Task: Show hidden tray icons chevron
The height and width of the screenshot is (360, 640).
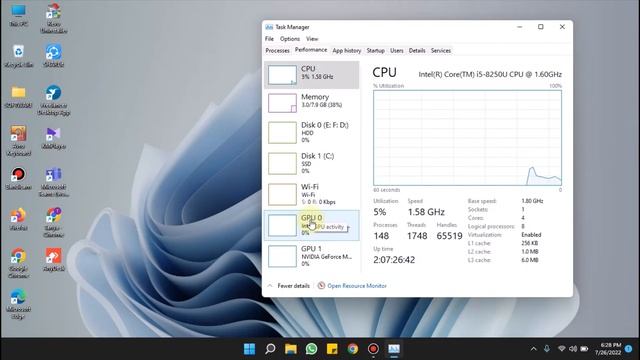Action: tap(533, 349)
